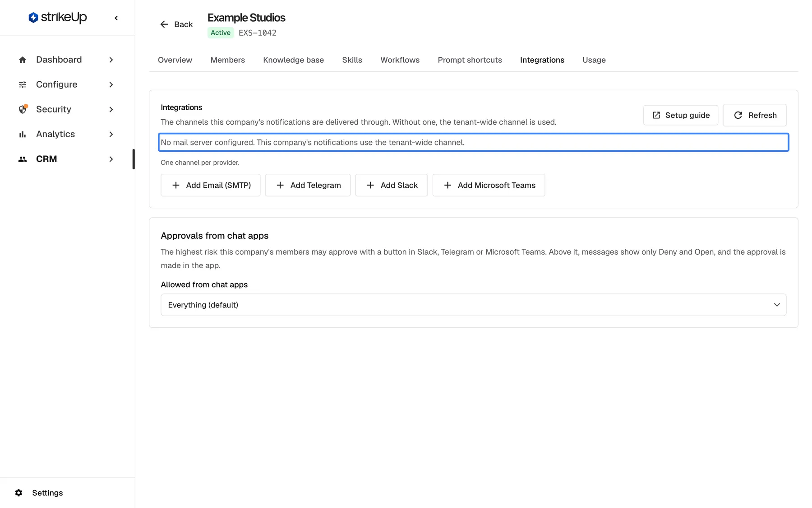Click the plus icon on Add Slack

(x=370, y=185)
